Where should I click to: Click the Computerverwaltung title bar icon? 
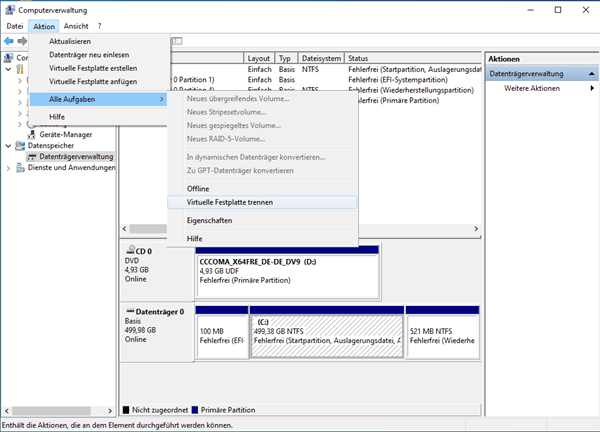[x=10, y=9]
